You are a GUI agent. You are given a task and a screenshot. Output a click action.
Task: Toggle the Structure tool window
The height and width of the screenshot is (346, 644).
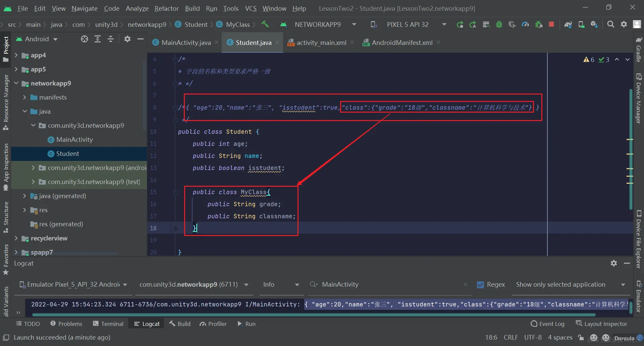point(6,217)
